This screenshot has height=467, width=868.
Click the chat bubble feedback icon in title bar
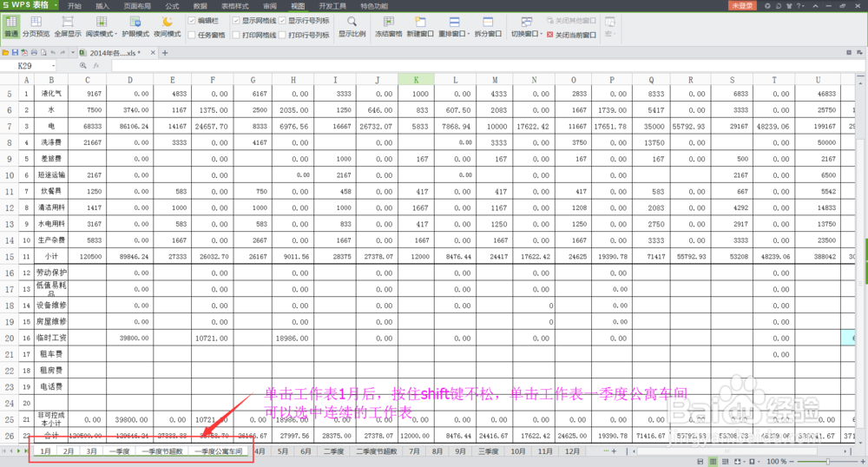pos(779,5)
